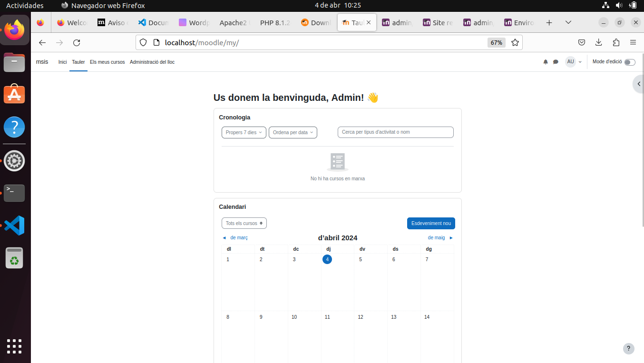Expand the AU user menu
The height and width of the screenshot is (363, 644).
pyautogui.click(x=573, y=62)
